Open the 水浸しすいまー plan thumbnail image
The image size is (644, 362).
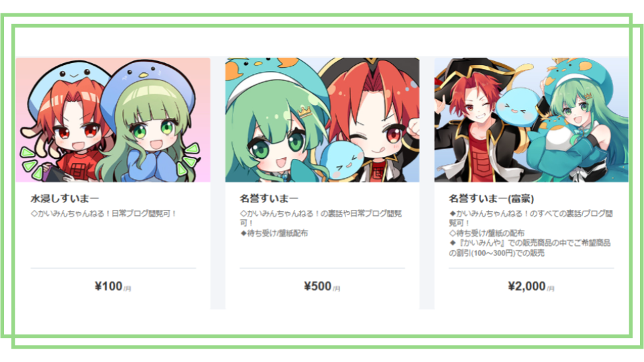click(x=113, y=120)
